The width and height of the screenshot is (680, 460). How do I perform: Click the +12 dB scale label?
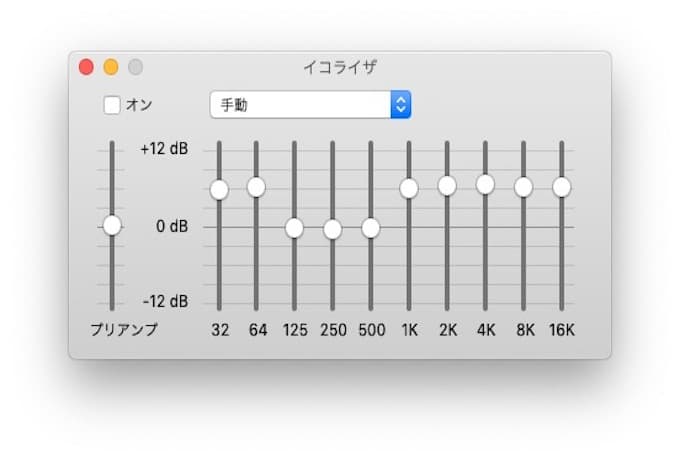coord(164,149)
